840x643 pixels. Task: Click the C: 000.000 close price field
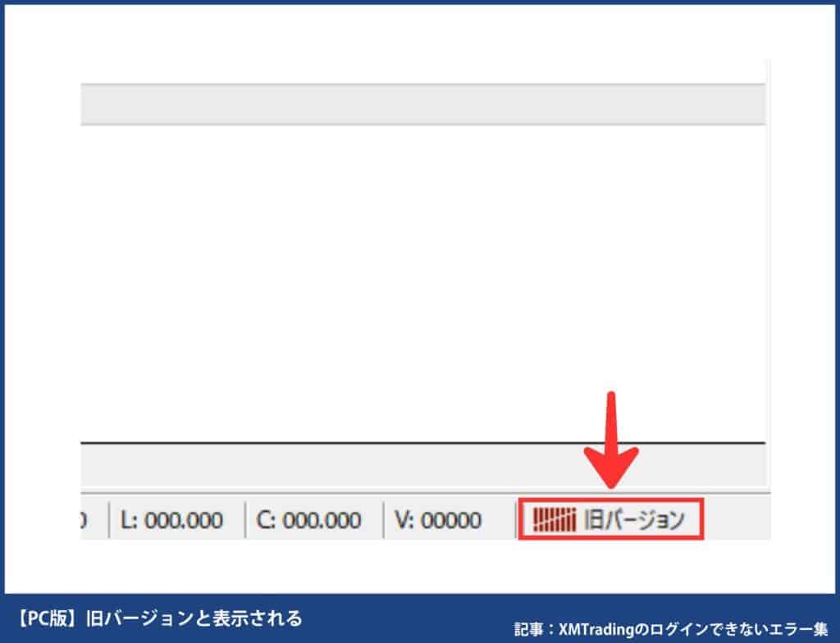(x=308, y=520)
